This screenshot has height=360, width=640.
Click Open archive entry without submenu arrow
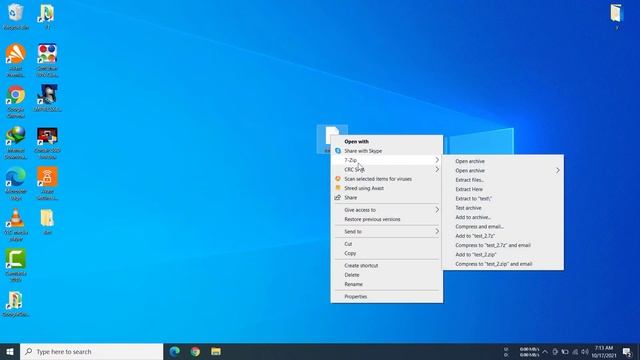503,161
